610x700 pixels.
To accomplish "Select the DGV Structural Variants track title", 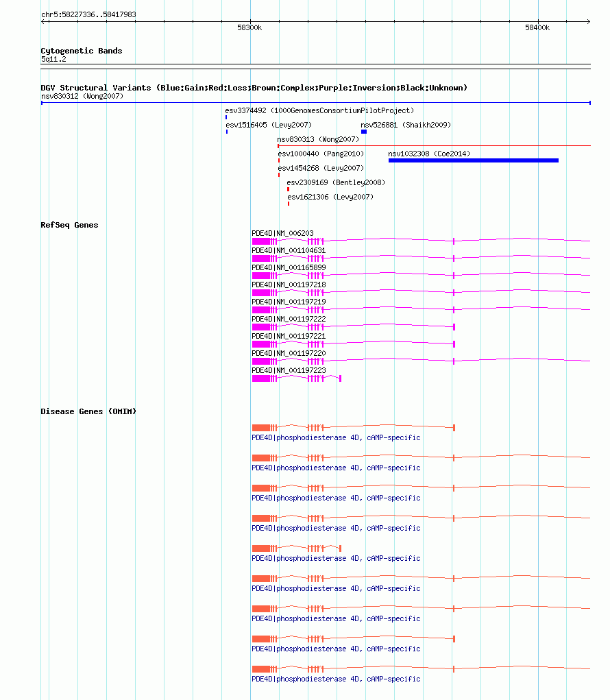I will pyautogui.click(x=254, y=88).
